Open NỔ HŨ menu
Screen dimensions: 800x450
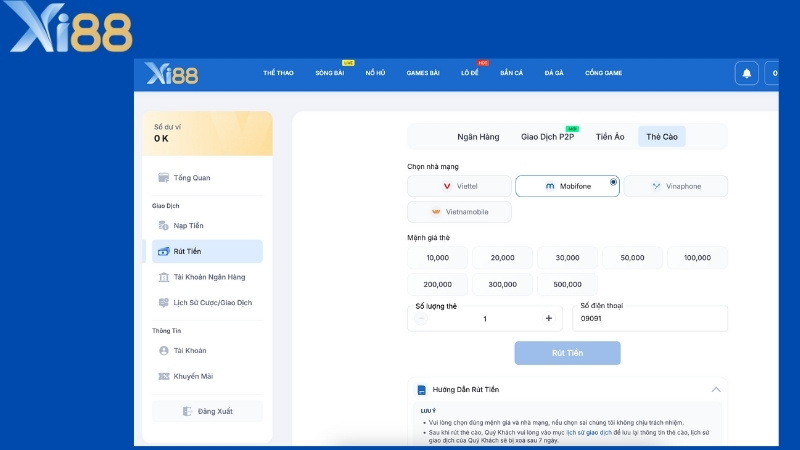click(x=375, y=73)
